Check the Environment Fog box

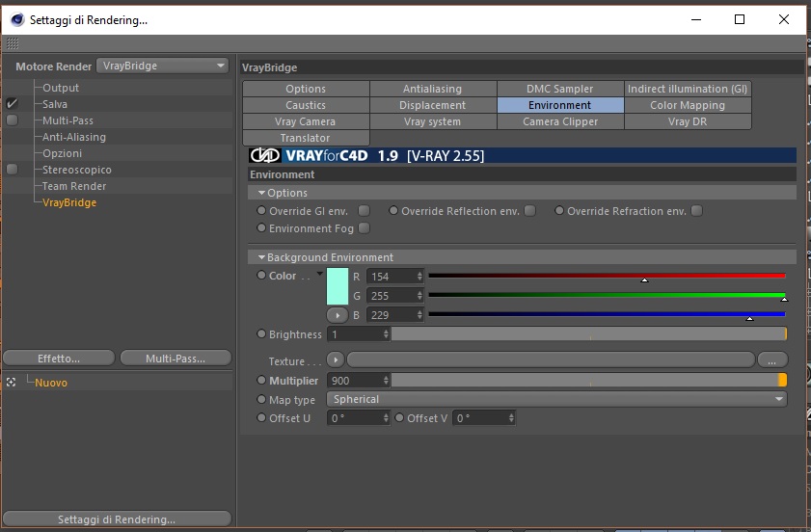tap(365, 228)
